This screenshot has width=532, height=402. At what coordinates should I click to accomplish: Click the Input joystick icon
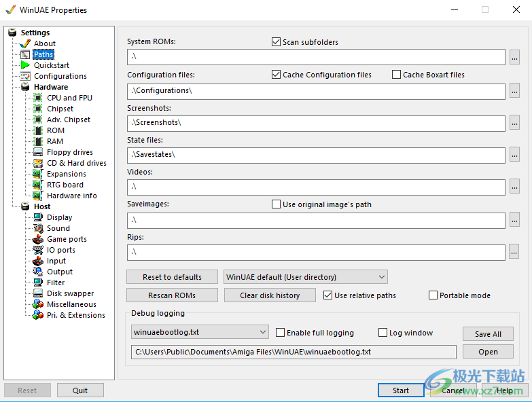[38, 261]
